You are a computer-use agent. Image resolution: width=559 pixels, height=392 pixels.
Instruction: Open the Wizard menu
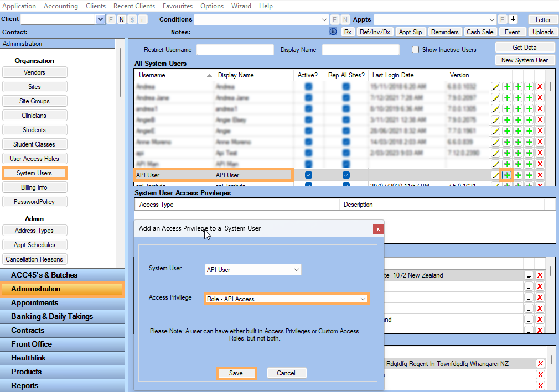[x=241, y=6]
